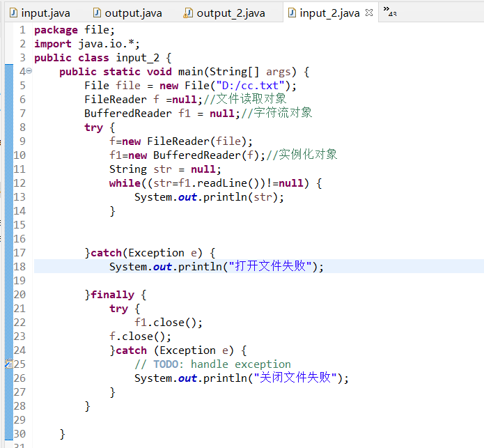Click the string "打开文件失败"

[x=270, y=266]
